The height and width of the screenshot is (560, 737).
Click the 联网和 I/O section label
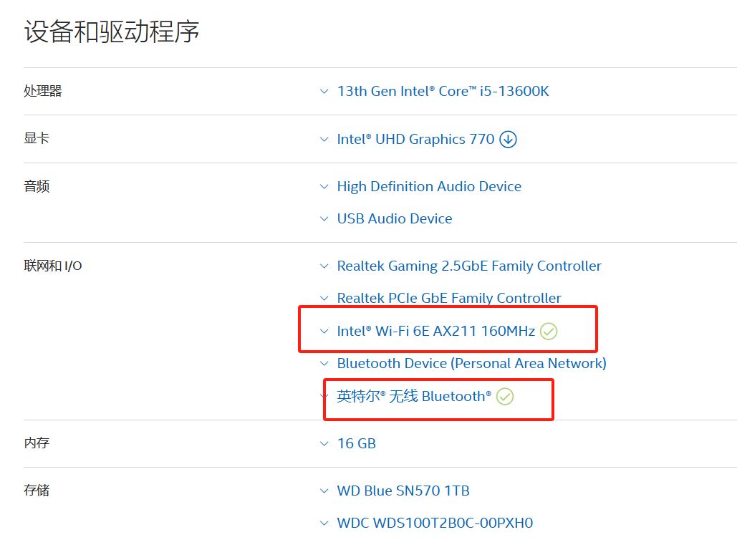click(x=52, y=266)
